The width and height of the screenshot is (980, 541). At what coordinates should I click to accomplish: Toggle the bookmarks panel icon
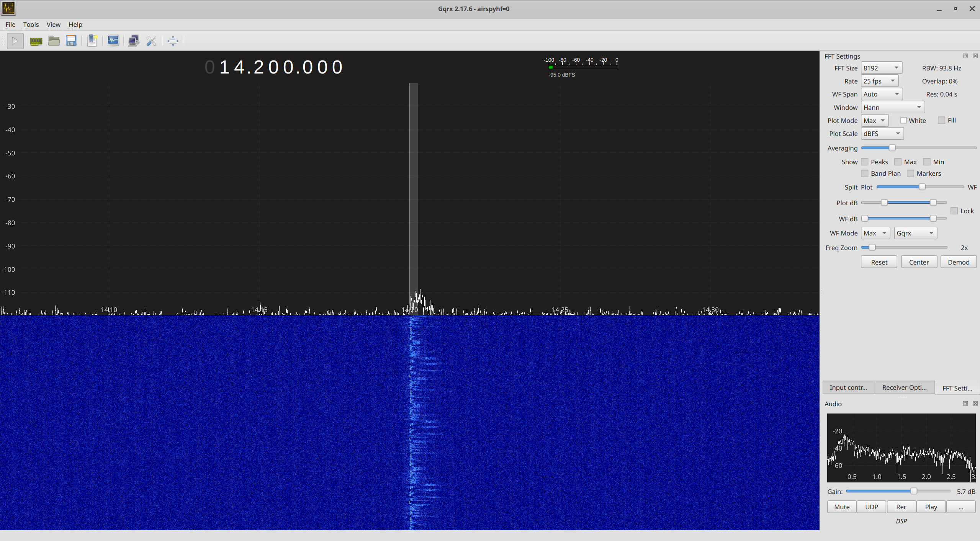coord(93,41)
